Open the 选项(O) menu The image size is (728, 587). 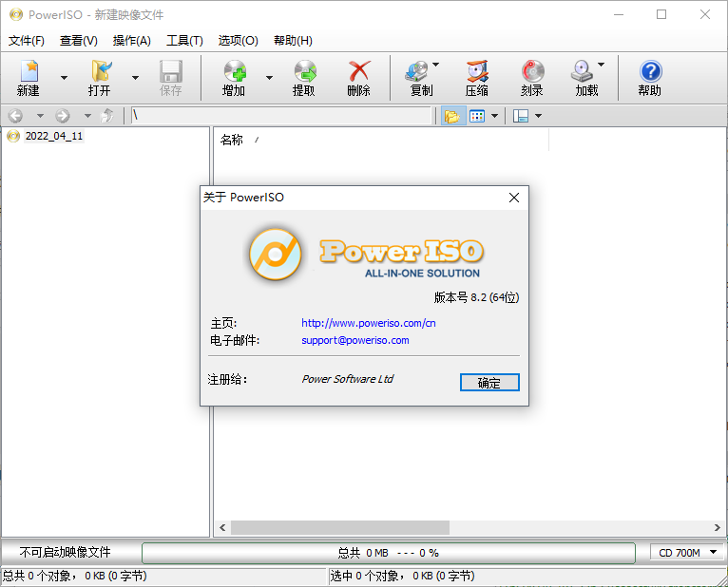[238, 41]
